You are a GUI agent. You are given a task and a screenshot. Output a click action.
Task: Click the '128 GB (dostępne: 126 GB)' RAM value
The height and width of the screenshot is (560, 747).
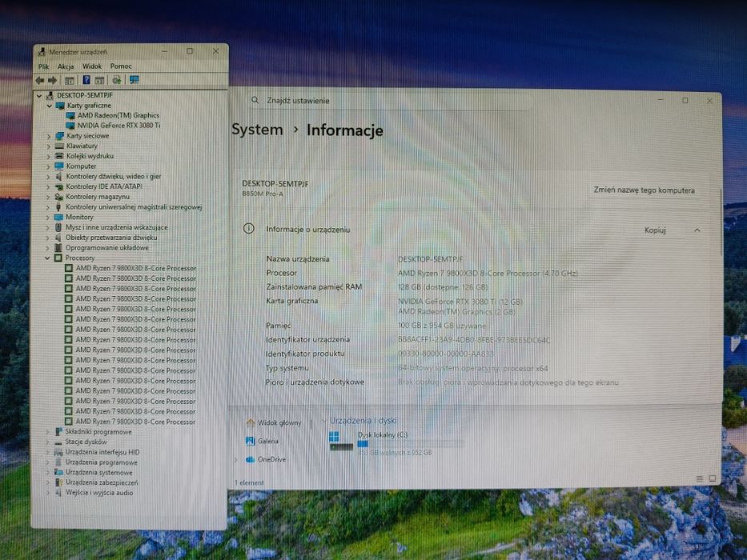pos(443,287)
